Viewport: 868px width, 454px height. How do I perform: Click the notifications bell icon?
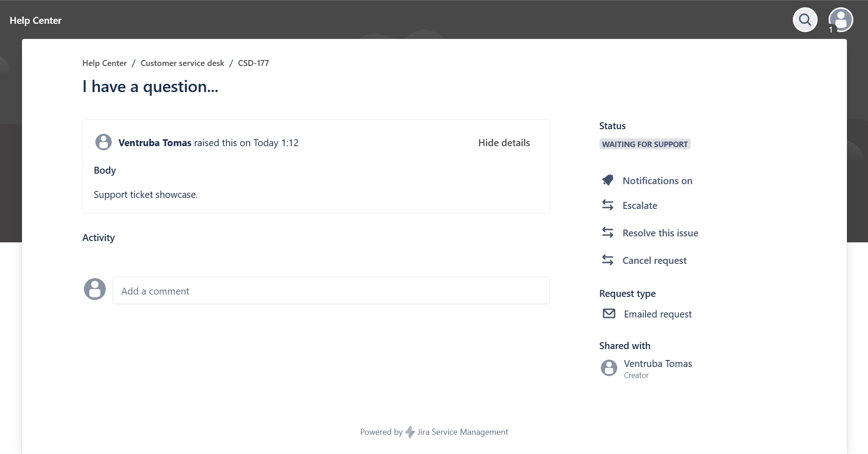[x=608, y=181]
